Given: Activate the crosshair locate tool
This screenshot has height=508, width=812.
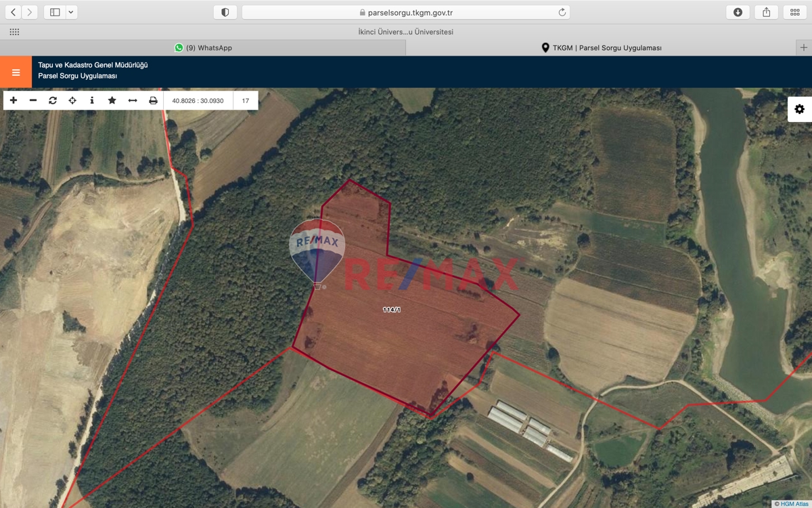Looking at the screenshot, I should coord(72,100).
